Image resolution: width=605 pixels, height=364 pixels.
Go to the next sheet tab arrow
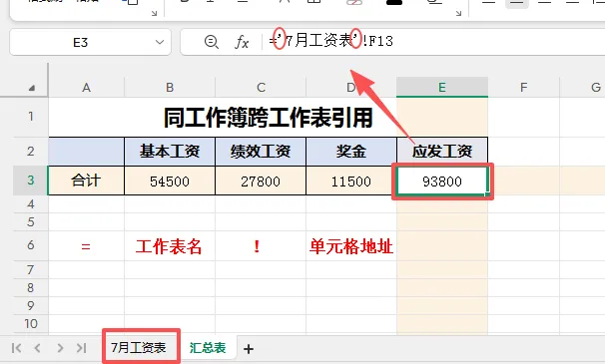coord(60,348)
